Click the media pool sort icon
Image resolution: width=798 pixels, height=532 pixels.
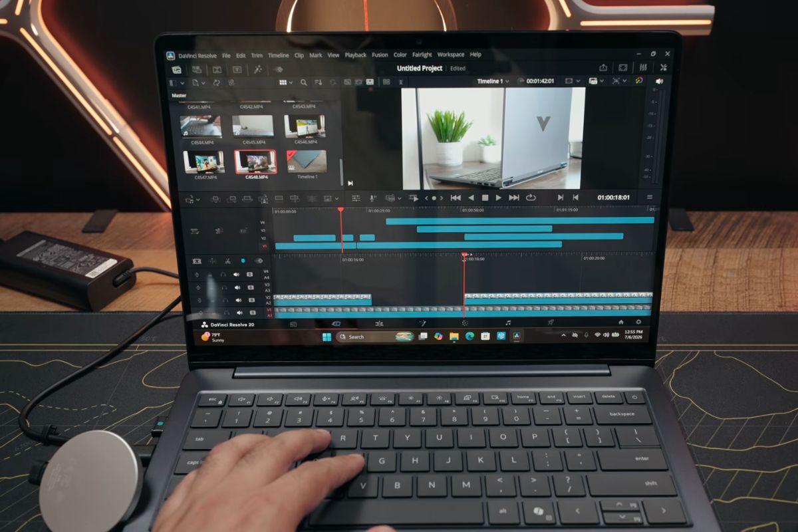pyautogui.click(x=318, y=82)
